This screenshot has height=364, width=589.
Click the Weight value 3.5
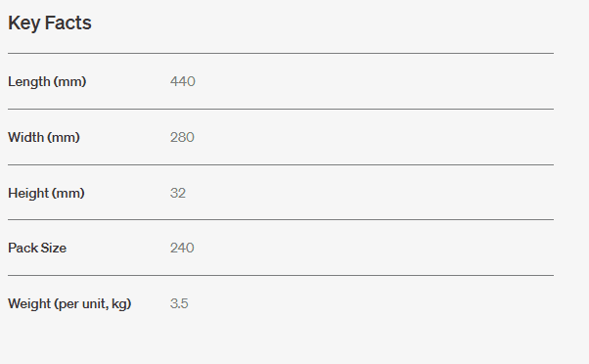(179, 303)
